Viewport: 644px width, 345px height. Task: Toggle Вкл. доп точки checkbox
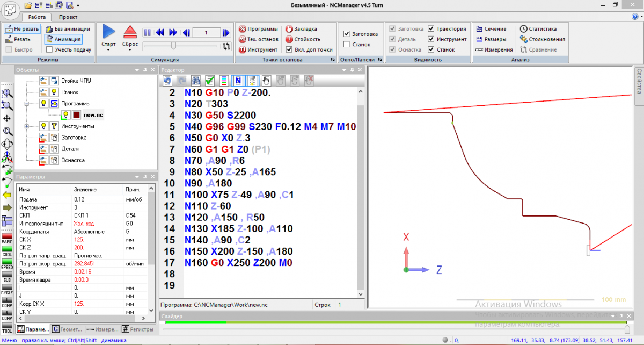(x=289, y=49)
